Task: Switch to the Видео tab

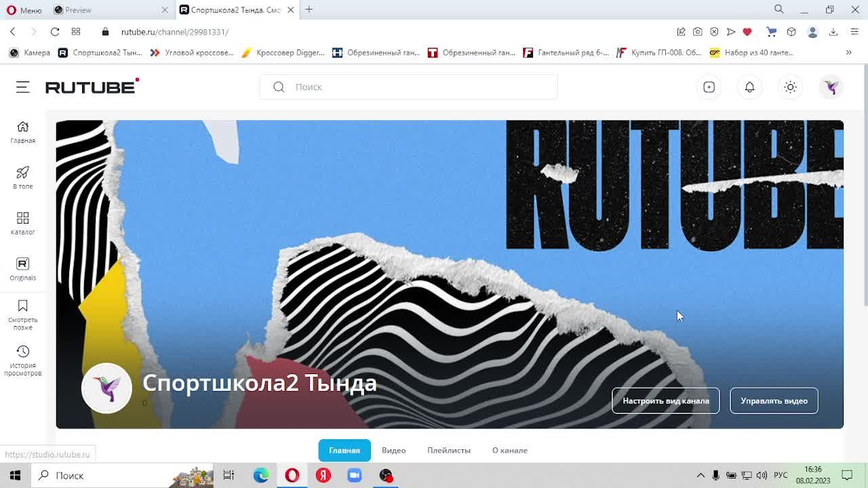Action: [393, 450]
